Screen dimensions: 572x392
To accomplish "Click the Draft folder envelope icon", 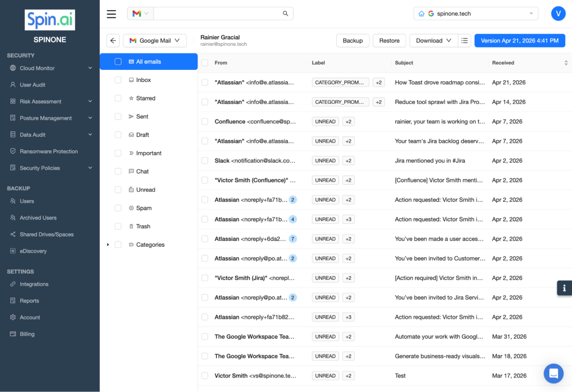I will 131,135.
